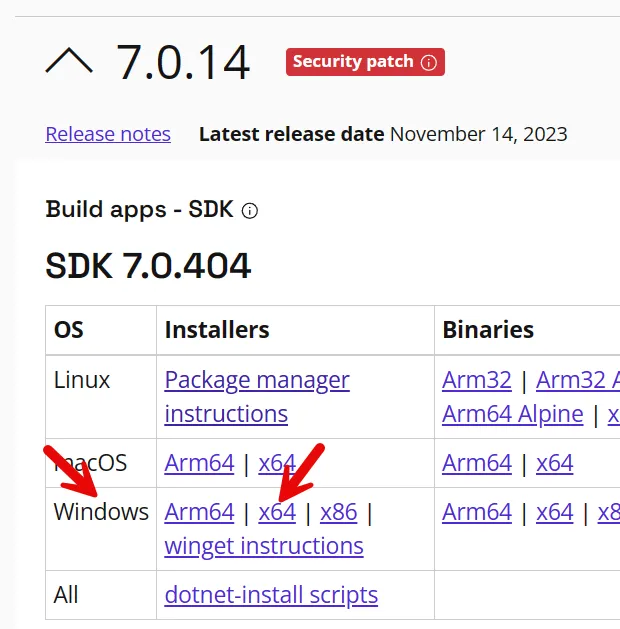Viewport: 620px width, 629px height.
Task: Open dotnet-install scripts link
Action: click(x=271, y=595)
